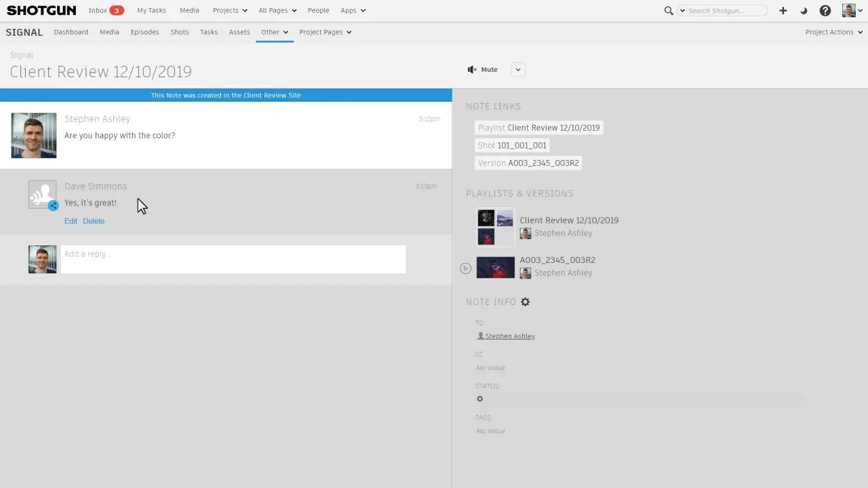Viewport: 868px width, 488px height.
Task: Click the Tags No Value field
Action: coord(491,431)
